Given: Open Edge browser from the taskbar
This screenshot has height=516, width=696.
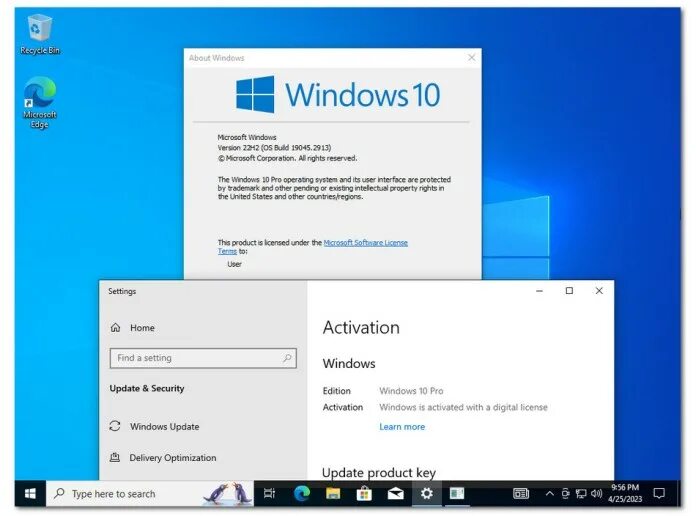Looking at the screenshot, I should (x=302, y=493).
